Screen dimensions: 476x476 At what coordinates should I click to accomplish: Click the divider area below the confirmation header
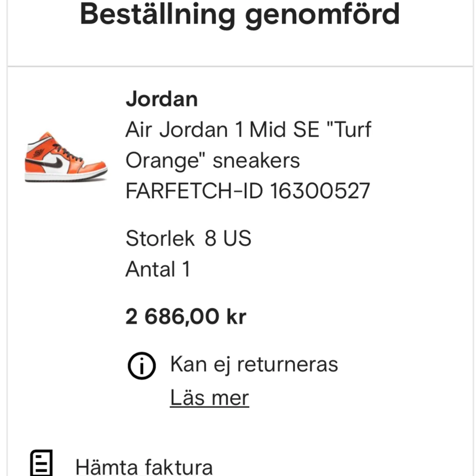[x=238, y=65]
